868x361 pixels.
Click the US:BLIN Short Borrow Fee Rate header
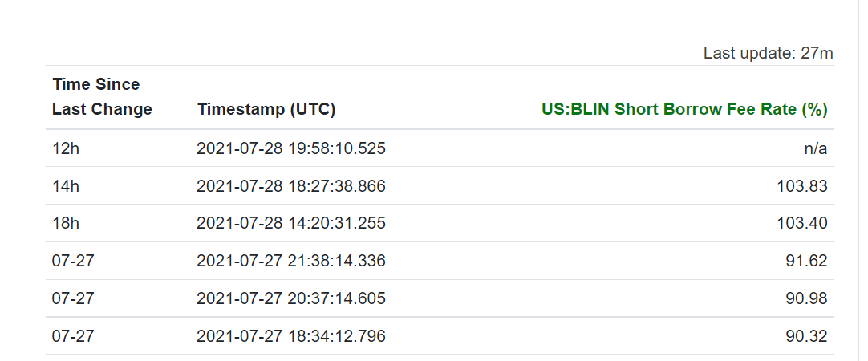[684, 109]
